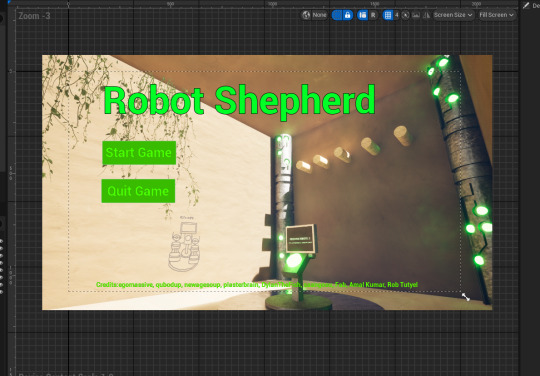Click the mirror/flip icon beside Screen Size

pos(426,15)
